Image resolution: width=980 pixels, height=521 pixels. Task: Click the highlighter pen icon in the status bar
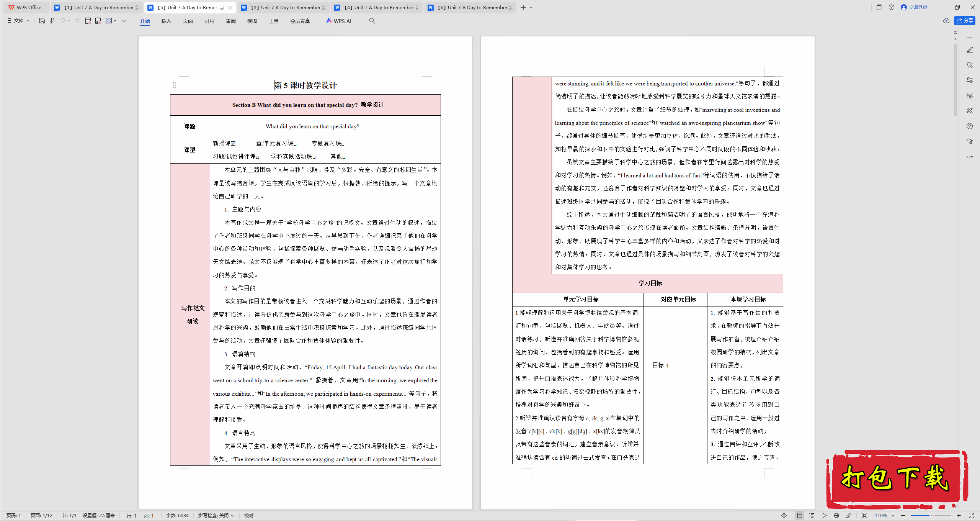pos(849,516)
